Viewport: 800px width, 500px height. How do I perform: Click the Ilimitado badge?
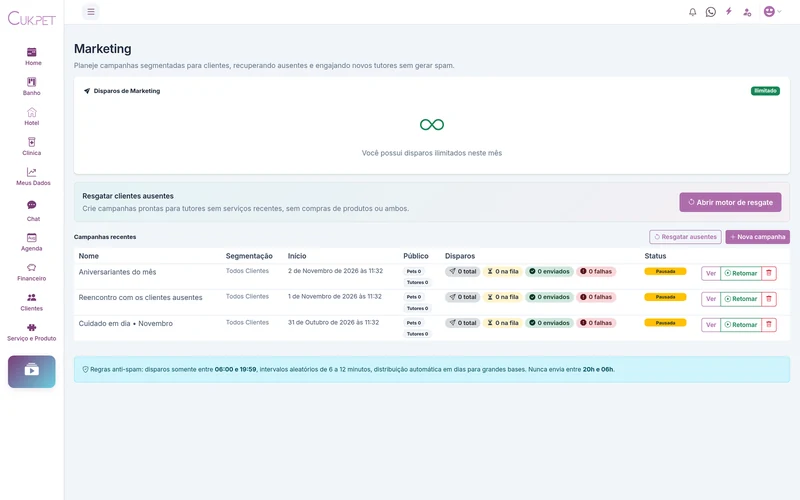765,91
